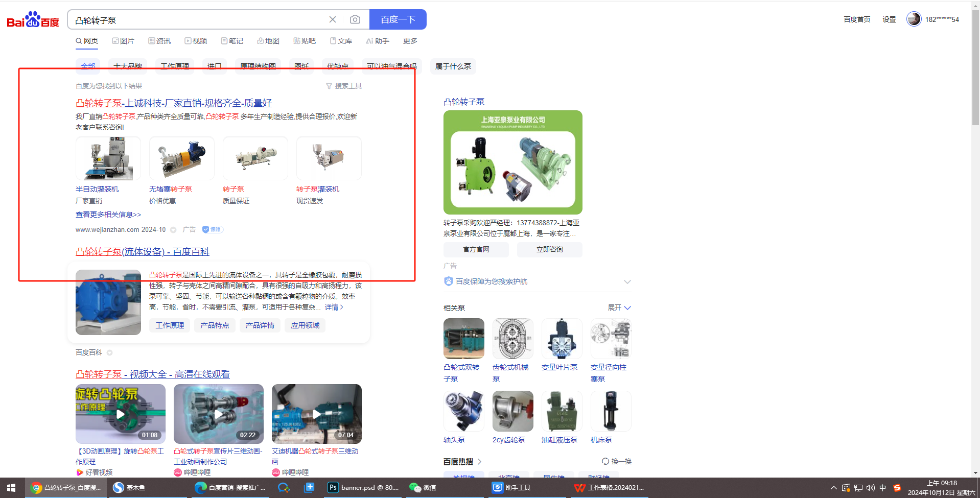Screen dimensions: 980x498
Task: Clear the search box with the X icon
Action: click(x=333, y=19)
